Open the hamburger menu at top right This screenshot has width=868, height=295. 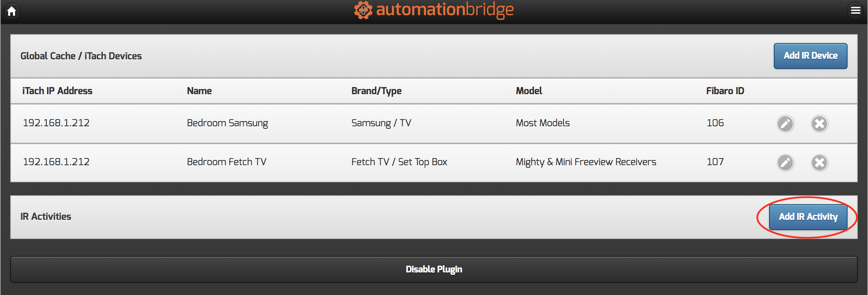pos(855,11)
